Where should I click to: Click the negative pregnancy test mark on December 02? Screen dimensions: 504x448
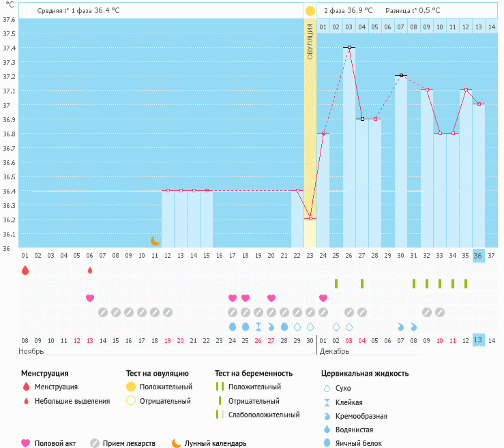pyautogui.click(x=336, y=284)
